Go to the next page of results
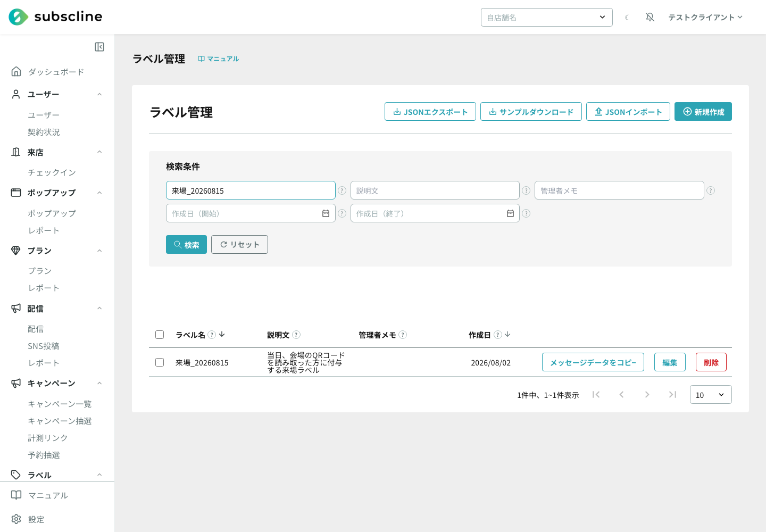 tap(647, 394)
